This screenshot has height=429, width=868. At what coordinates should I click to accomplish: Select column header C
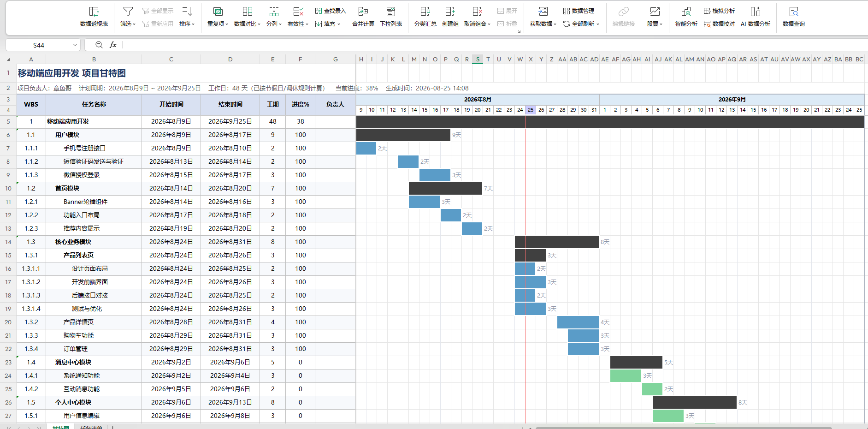click(x=171, y=59)
